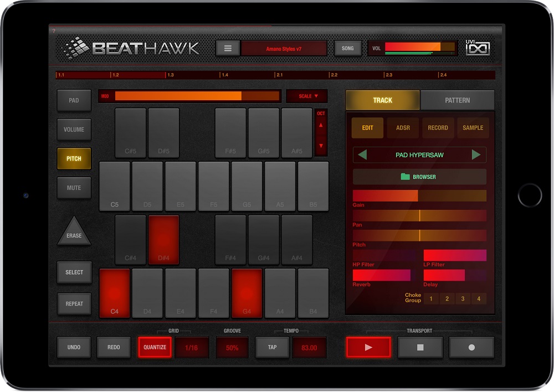
Task: Click the octave up arrow
Action: (320, 125)
